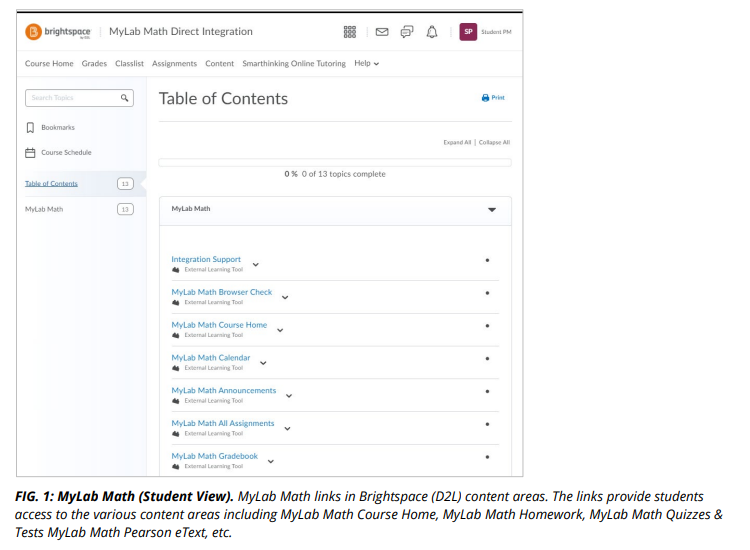
Task: Click the Bookmarks icon in sidebar
Action: 30,128
